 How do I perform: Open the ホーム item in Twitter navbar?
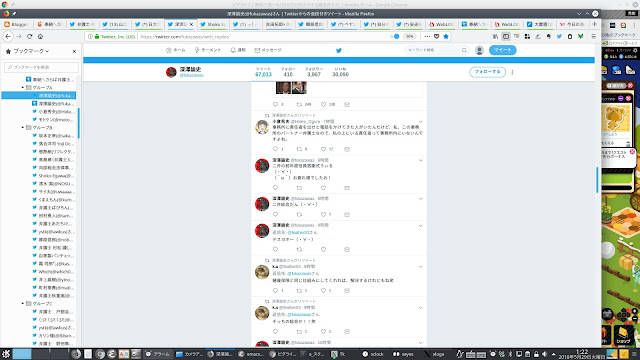point(176,50)
